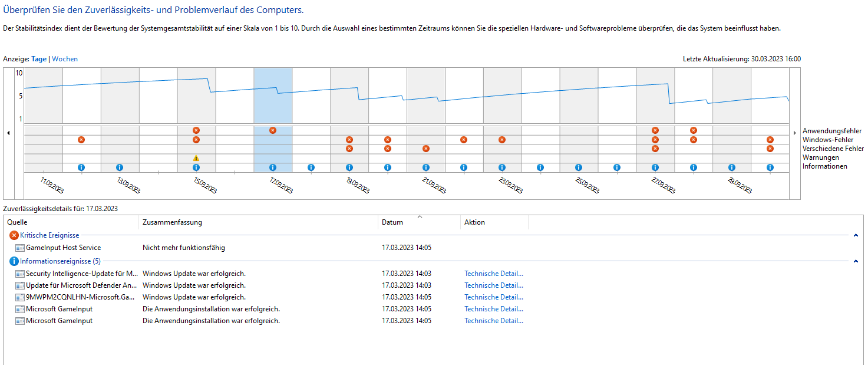Sort list by Aktion column header
Viewport: 868px width, 365px height.
494,222
